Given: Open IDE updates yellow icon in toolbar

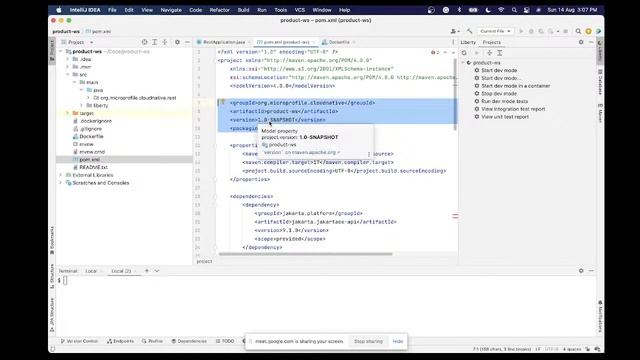Looking at the screenshot, I should tap(589, 31).
